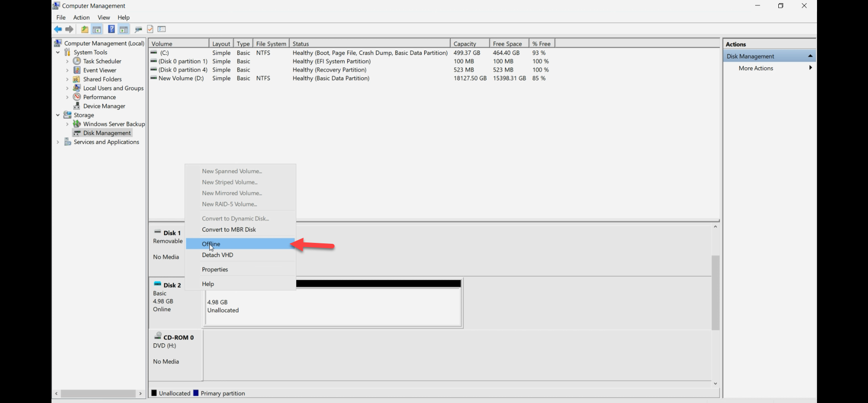The image size is (868, 403).
Task: Choose Help in the context menu
Action: pyautogui.click(x=240, y=284)
